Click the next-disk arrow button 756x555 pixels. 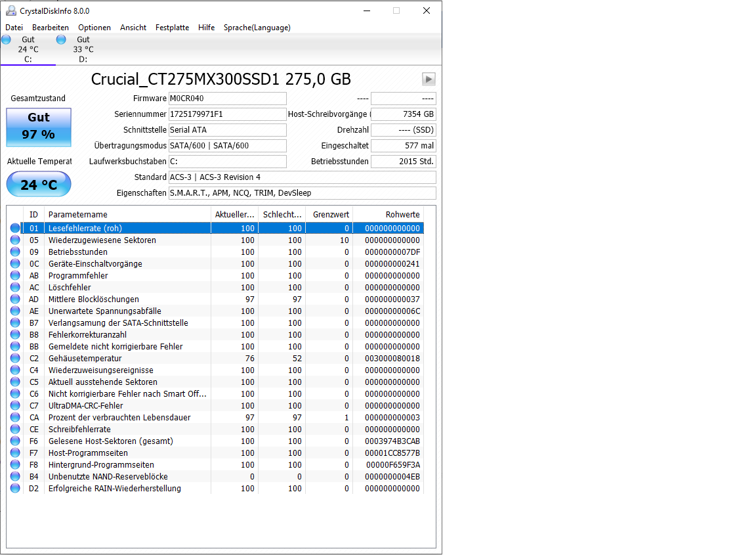pyautogui.click(x=429, y=79)
